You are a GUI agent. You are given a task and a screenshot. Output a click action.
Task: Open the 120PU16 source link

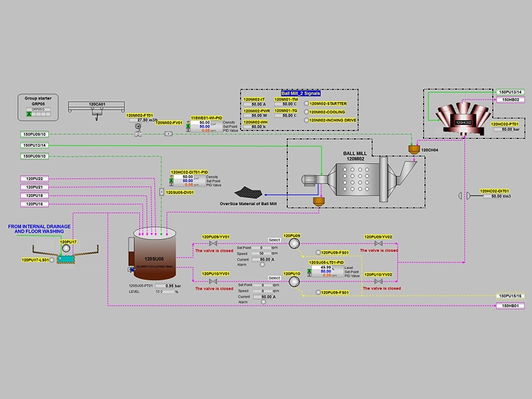pos(35,204)
